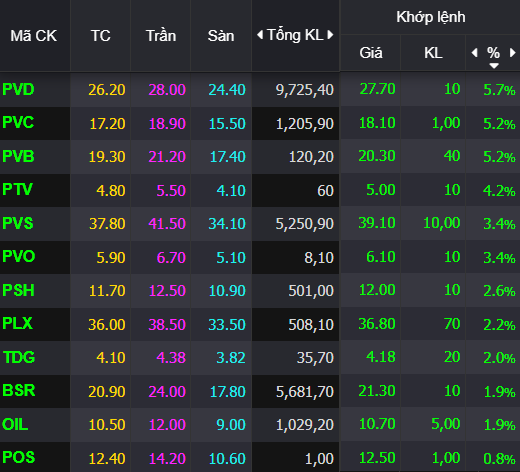Select OIL floor price 9.00
520x472 pixels.
(x=231, y=425)
